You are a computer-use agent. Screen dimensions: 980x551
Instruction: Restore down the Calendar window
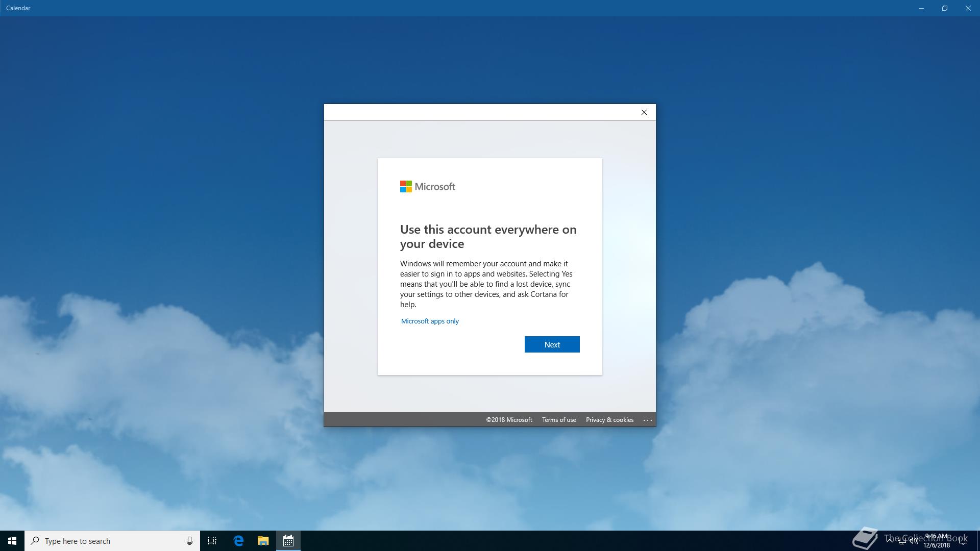(945, 8)
